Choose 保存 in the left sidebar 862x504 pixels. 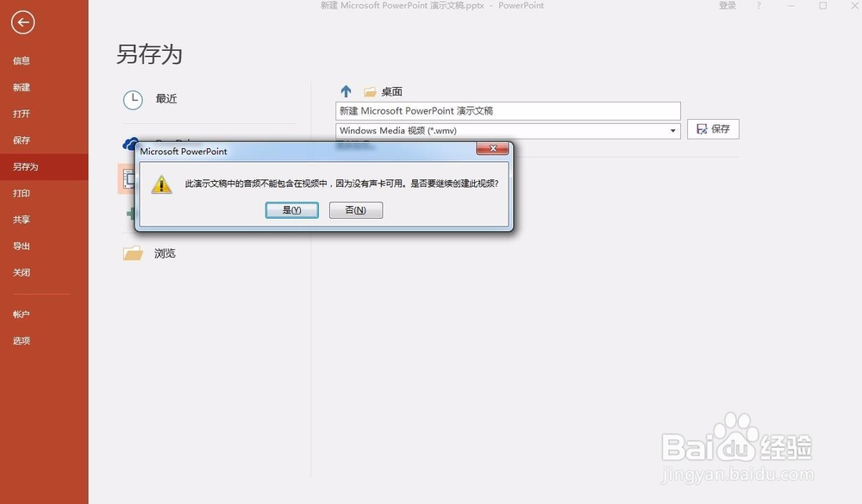pos(22,140)
